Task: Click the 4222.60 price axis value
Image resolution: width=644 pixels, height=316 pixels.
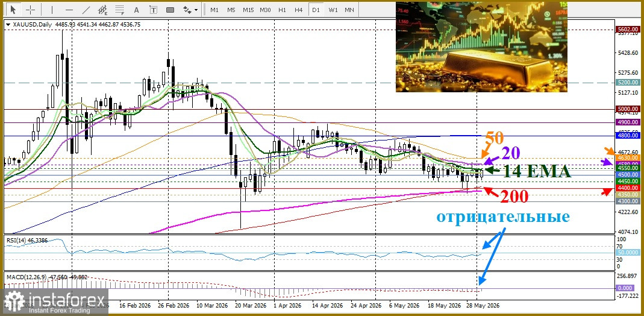Action: [628, 212]
